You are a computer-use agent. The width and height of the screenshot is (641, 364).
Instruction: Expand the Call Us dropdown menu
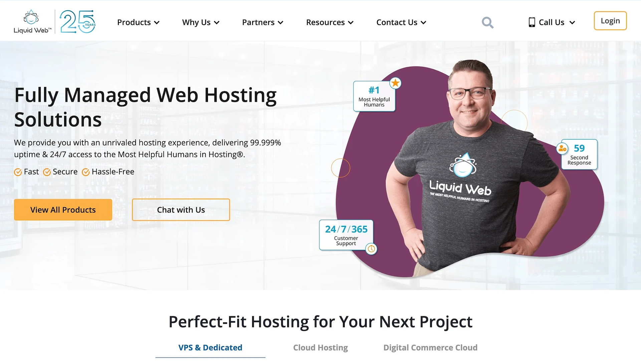pyautogui.click(x=551, y=22)
